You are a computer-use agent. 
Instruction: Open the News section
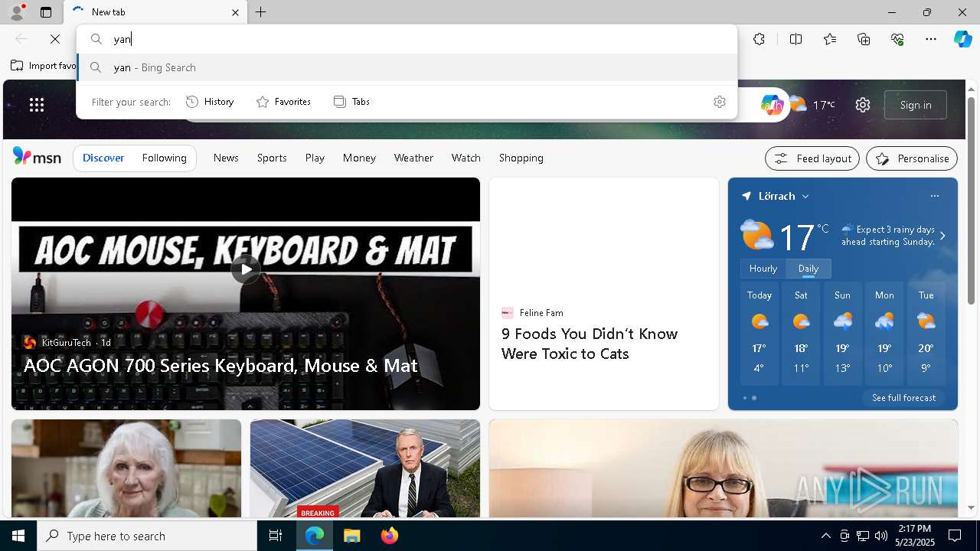tap(226, 158)
